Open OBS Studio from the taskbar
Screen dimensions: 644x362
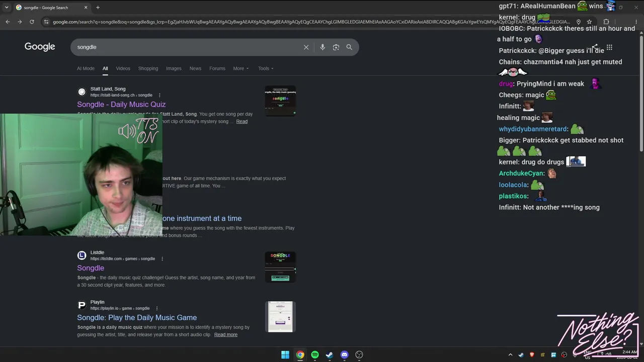[x=359, y=355]
